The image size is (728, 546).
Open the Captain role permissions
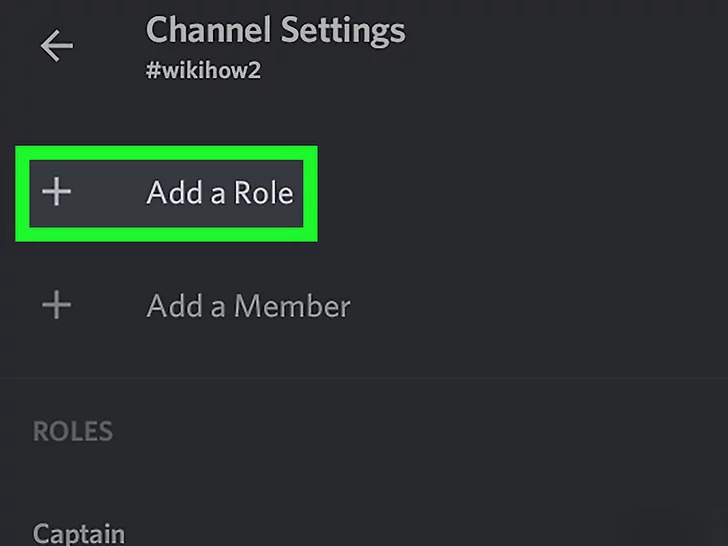tap(79, 531)
